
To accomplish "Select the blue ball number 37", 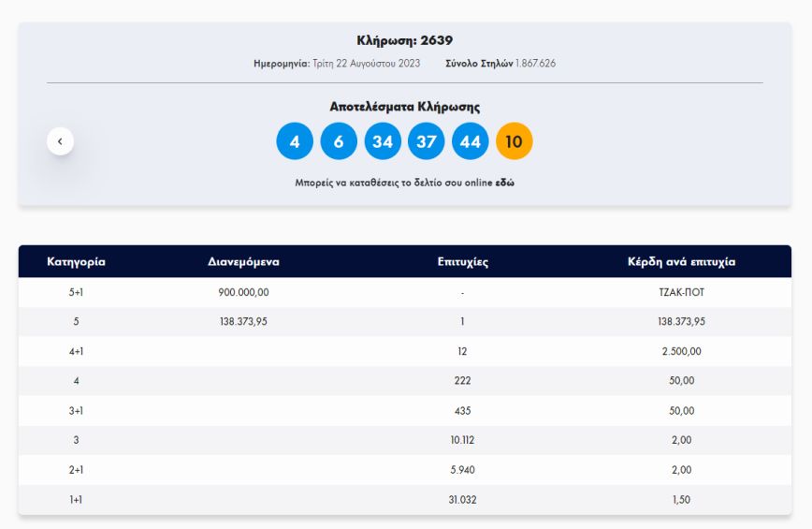I will tap(427, 142).
